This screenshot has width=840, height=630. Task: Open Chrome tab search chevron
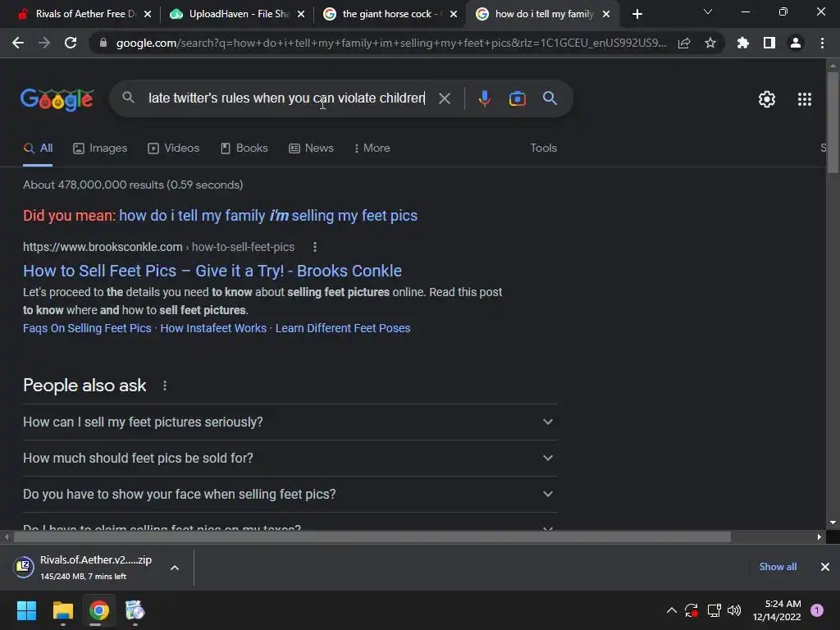click(708, 11)
